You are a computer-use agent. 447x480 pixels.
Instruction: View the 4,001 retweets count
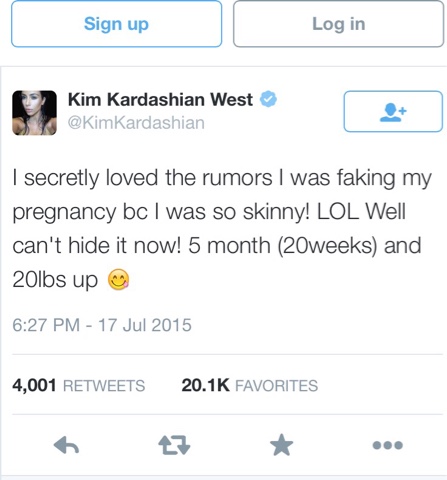click(x=34, y=385)
